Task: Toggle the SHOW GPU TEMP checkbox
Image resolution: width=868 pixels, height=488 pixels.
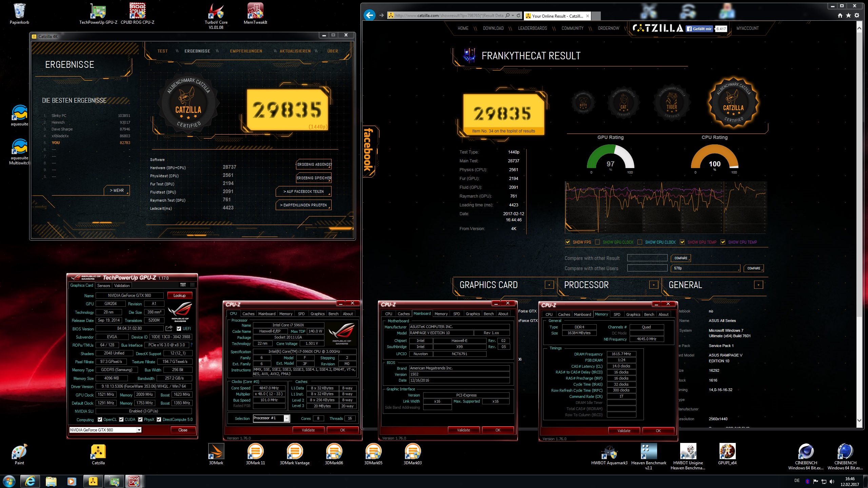Action: (682, 242)
